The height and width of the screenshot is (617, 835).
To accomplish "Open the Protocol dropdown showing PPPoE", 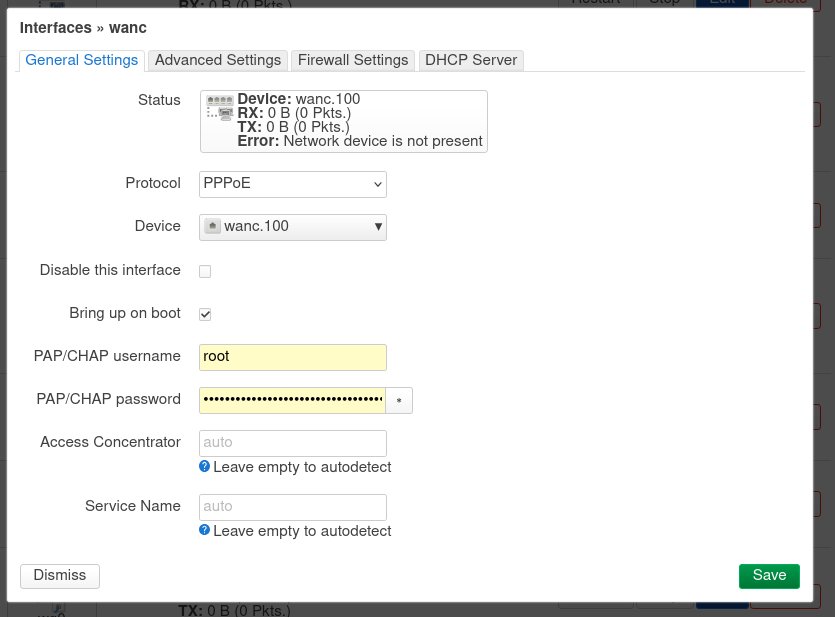I will [x=293, y=184].
